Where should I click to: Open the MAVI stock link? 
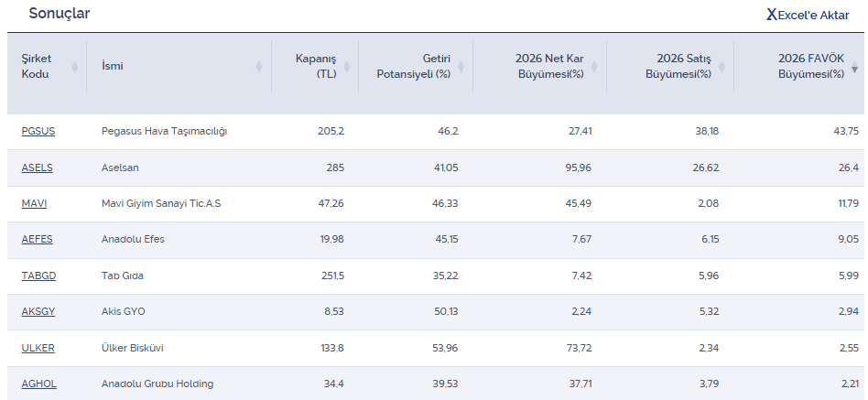pyautogui.click(x=35, y=203)
